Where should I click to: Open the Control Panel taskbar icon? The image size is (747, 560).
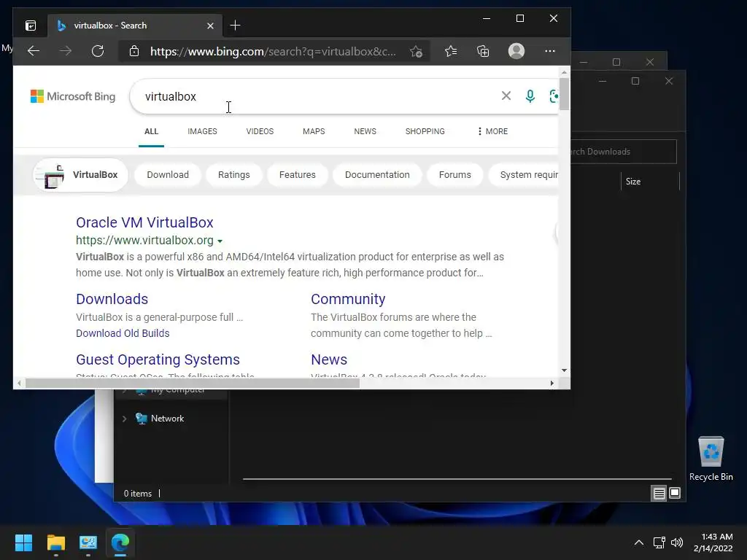[88, 542]
